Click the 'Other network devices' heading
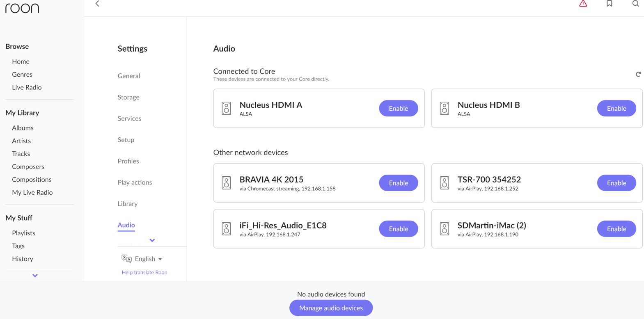Screen dimensions: 644x319 pos(250,153)
